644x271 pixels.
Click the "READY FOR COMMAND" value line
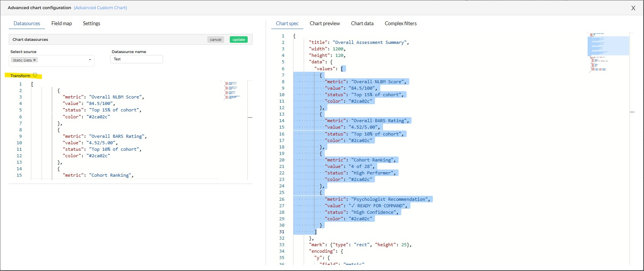[366, 206]
